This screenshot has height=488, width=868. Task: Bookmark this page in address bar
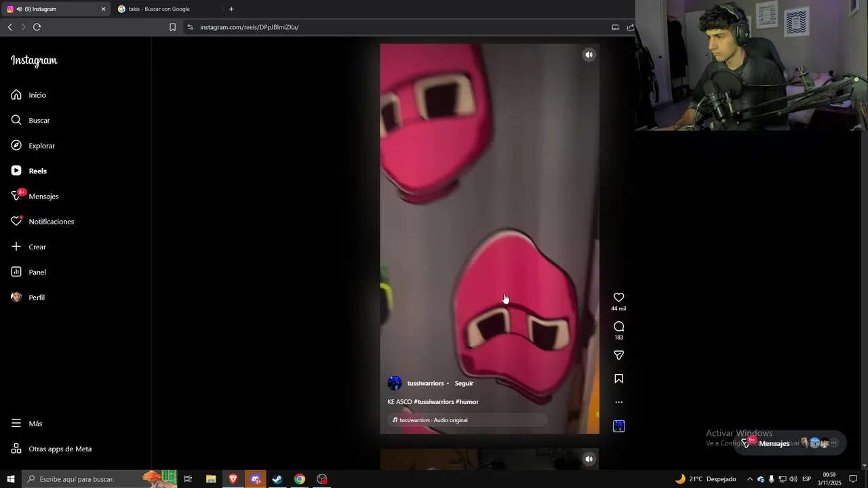(172, 27)
